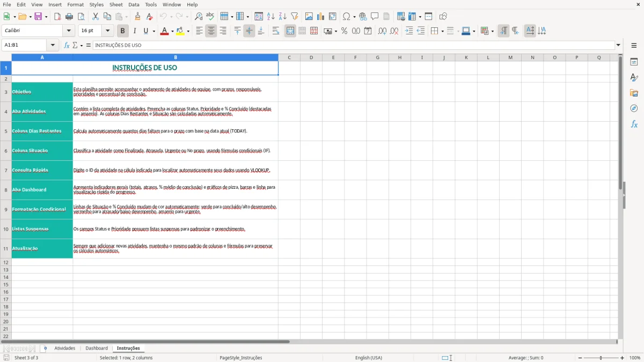Click the Format as Percent icon
The height and width of the screenshot is (362, 644).
pyautogui.click(x=344, y=31)
